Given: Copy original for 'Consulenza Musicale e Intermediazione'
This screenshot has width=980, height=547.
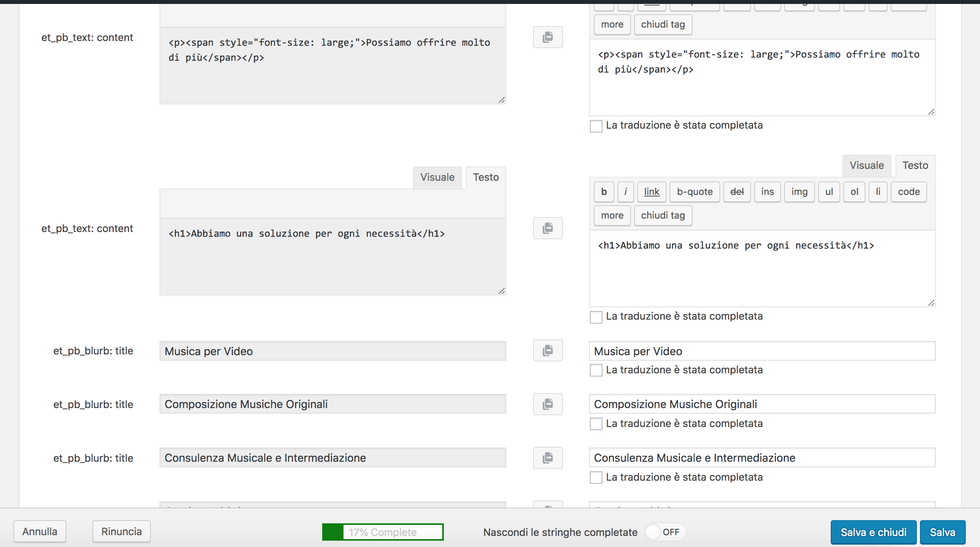Looking at the screenshot, I should [548, 458].
